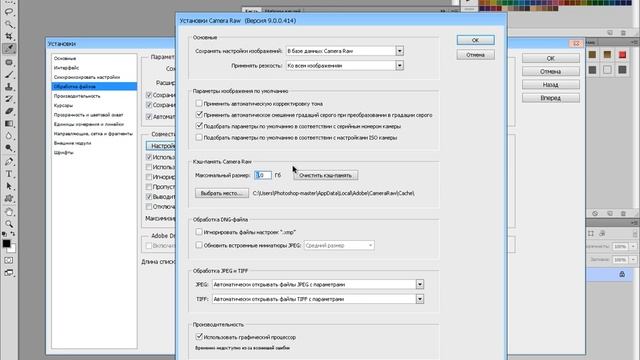Select the Lasso tool
640x360 pixels.
pyautogui.click(x=9, y=12)
